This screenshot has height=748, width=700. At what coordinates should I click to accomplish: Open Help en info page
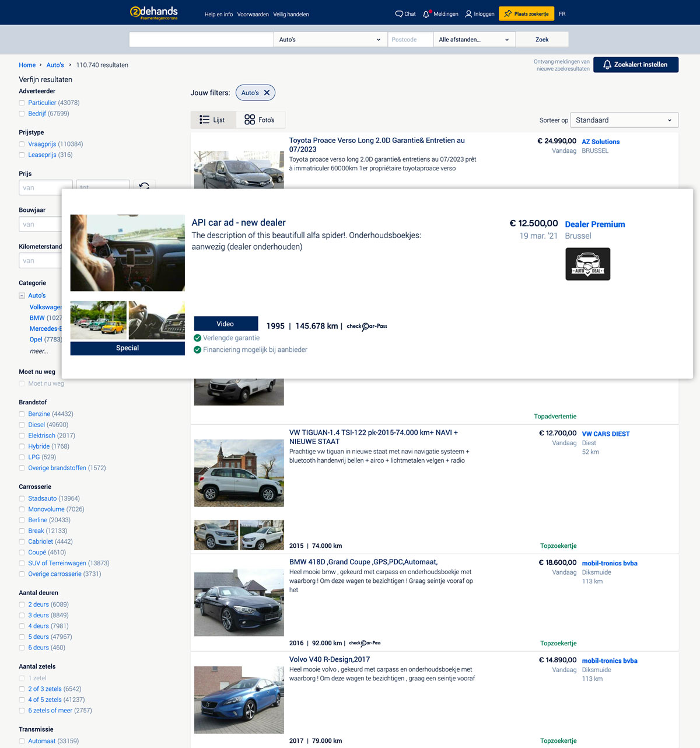(219, 14)
